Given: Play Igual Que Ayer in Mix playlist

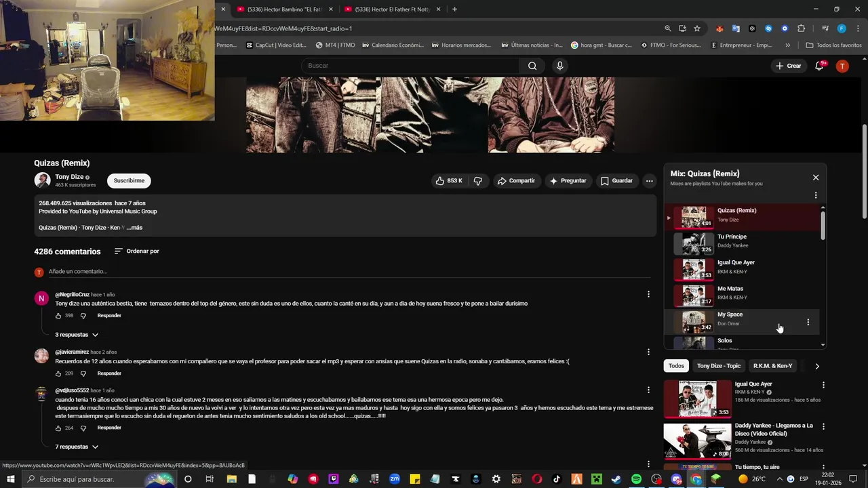Looking at the screenshot, I should tap(743, 269).
